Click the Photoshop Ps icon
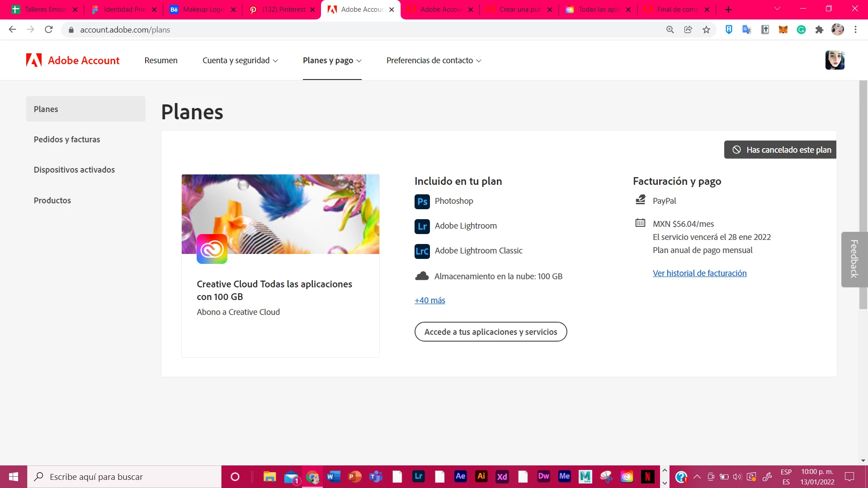Image resolution: width=868 pixels, height=488 pixels. (422, 202)
